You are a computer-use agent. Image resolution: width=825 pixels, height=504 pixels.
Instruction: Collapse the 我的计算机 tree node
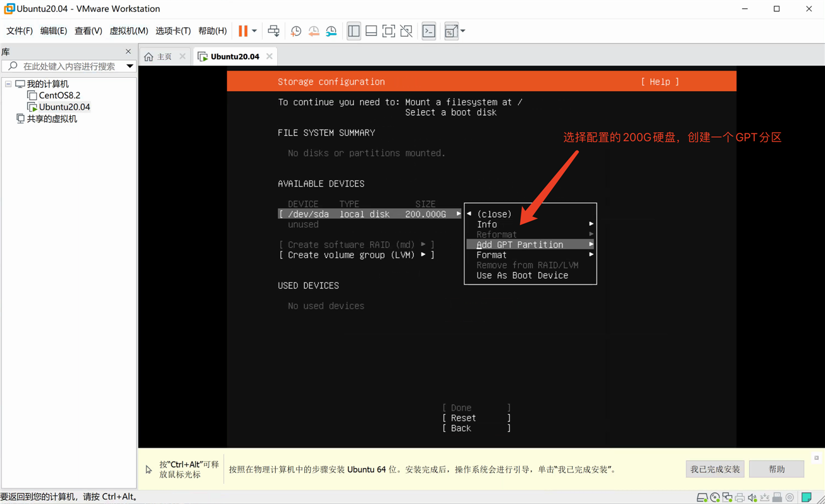(8, 84)
